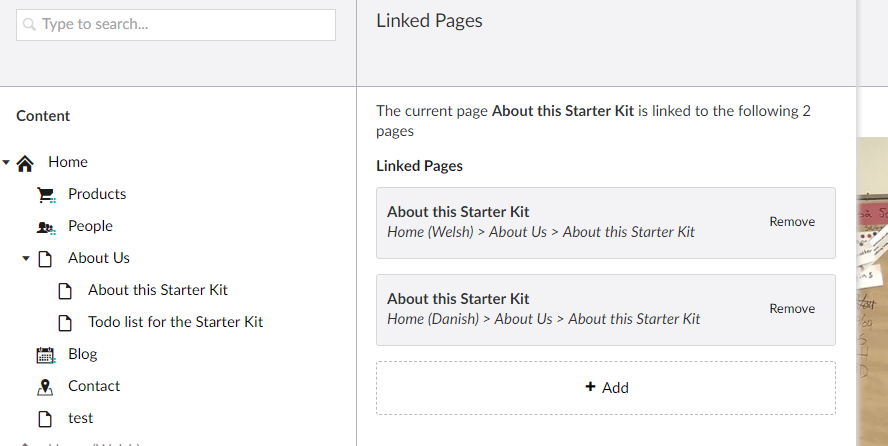Click the test page document icon
This screenshot has height=446, width=888.
click(45, 419)
